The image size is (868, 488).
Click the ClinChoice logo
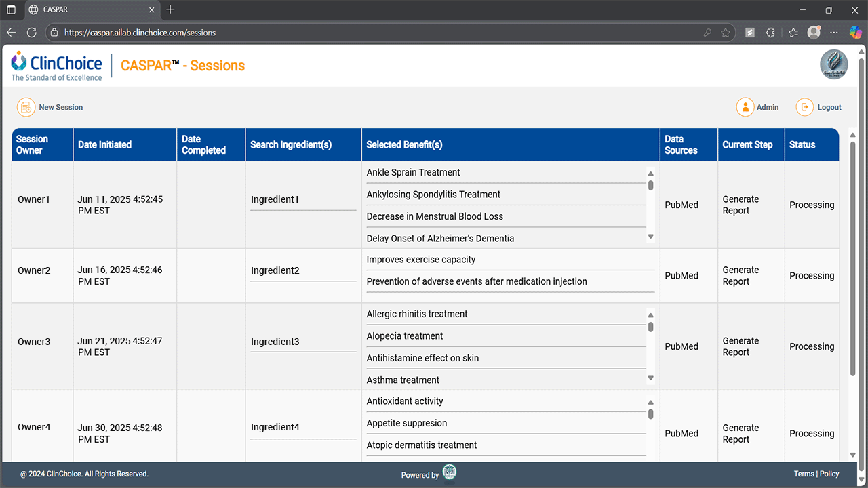tap(57, 66)
